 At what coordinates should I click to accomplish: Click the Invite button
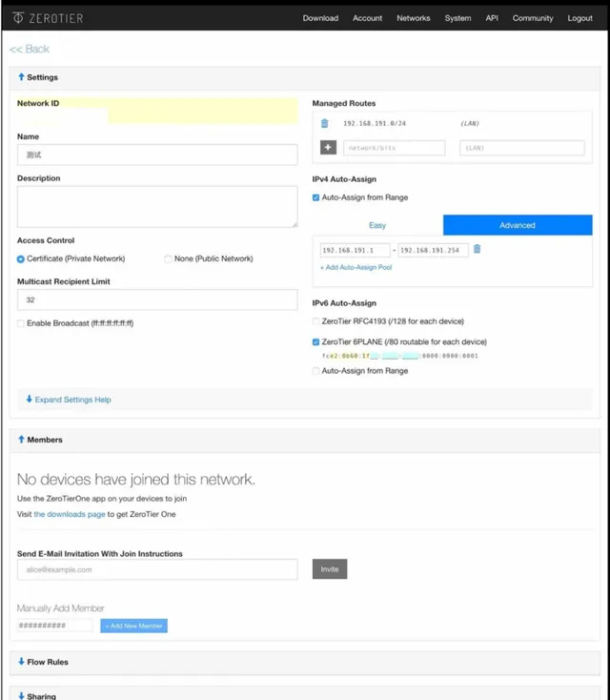[x=330, y=569]
